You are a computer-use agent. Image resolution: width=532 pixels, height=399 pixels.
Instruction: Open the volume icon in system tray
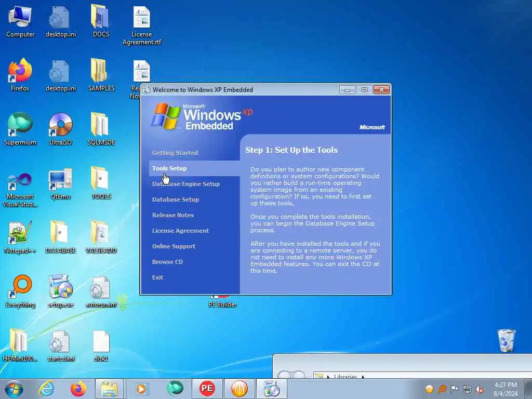480,390
